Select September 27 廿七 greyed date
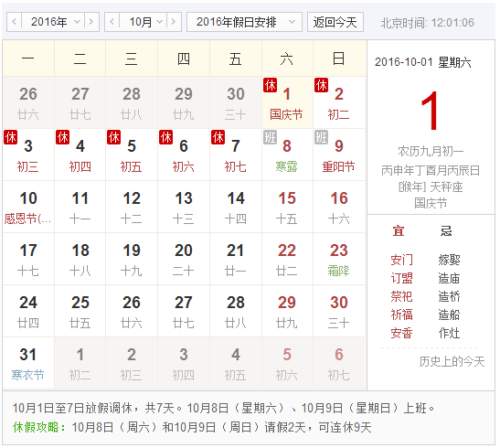 [x=80, y=102]
